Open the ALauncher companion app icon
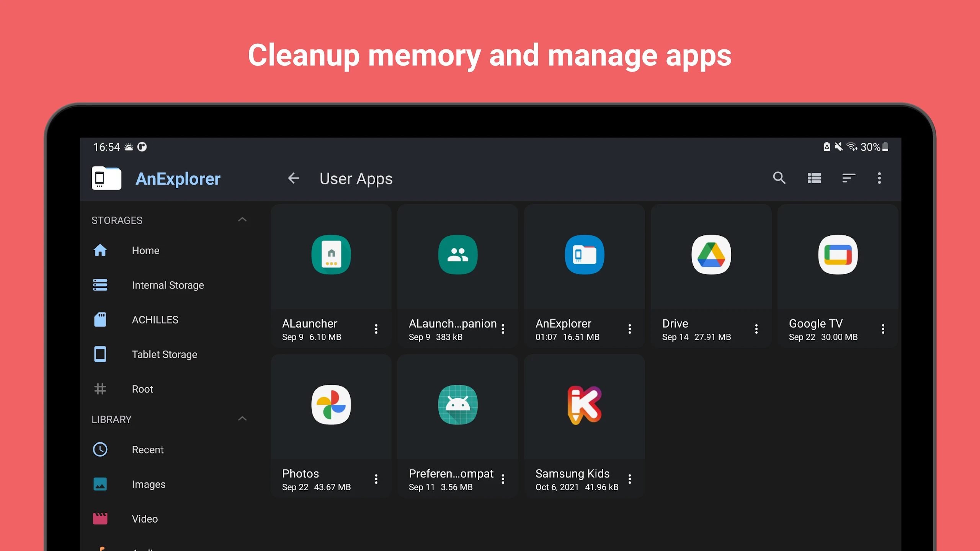The image size is (980, 551). (458, 254)
